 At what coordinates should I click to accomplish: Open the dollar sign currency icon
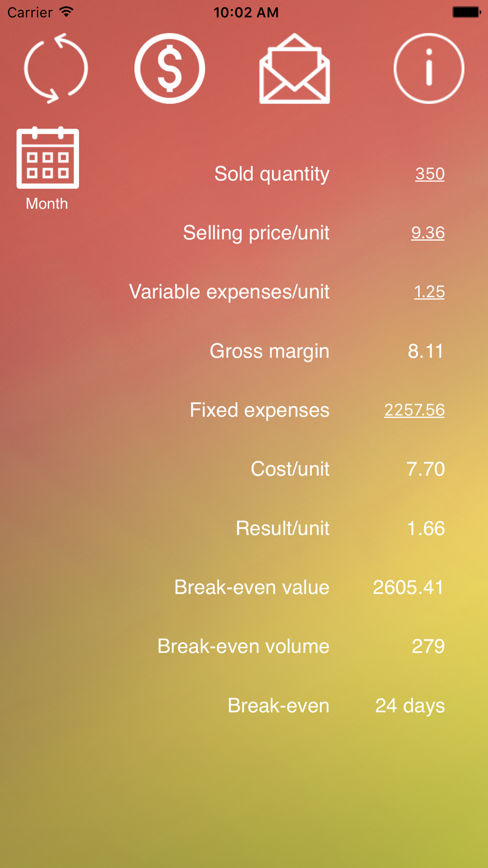[x=170, y=68]
